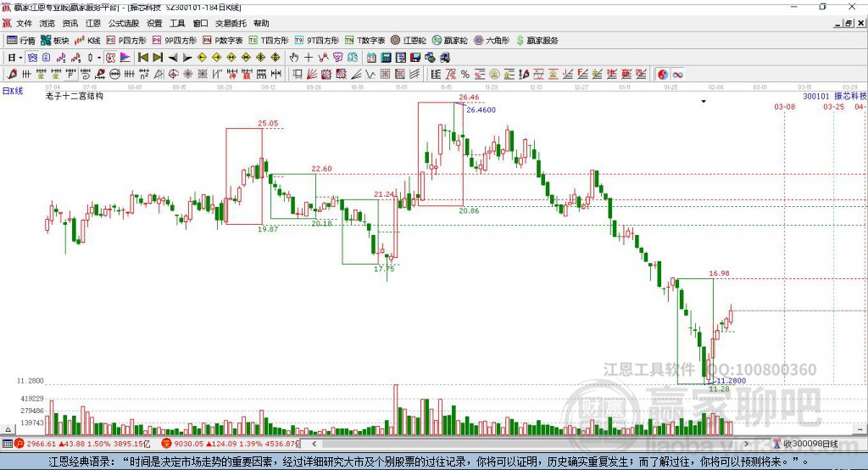This screenshot has height=470, width=868.
Task: Open the 公式选股 menu
Action: point(124,23)
